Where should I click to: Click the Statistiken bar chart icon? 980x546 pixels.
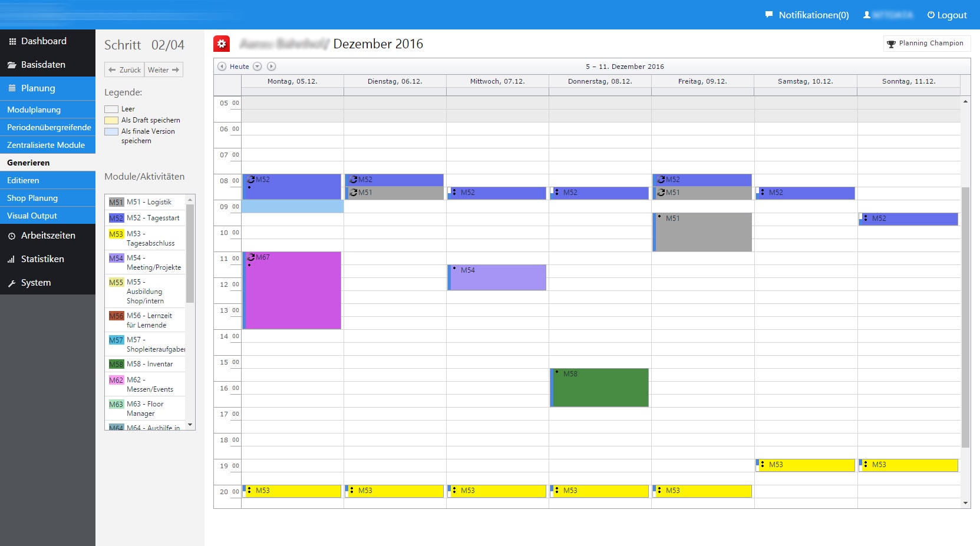pyautogui.click(x=12, y=259)
